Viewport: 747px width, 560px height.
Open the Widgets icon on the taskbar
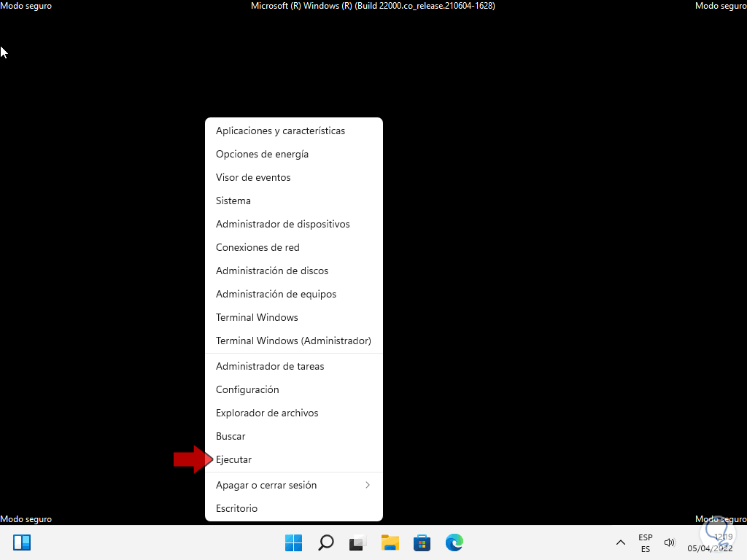22,542
